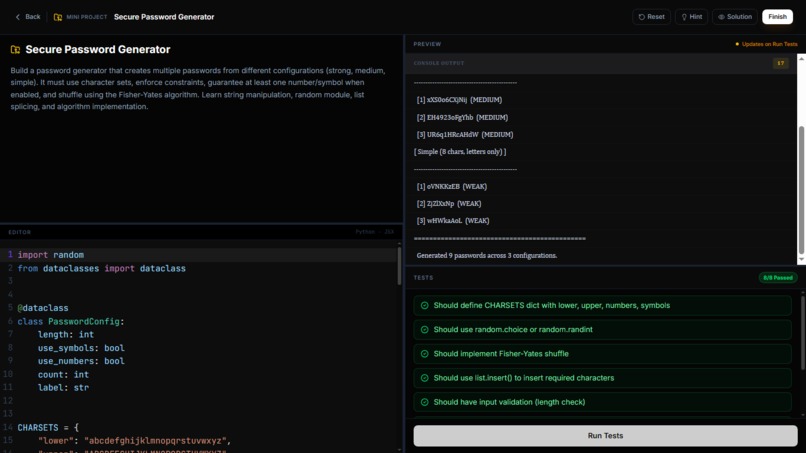
Task: Click check icon for CHARSETS dict test
Action: pyautogui.click(x=425, y=305)
